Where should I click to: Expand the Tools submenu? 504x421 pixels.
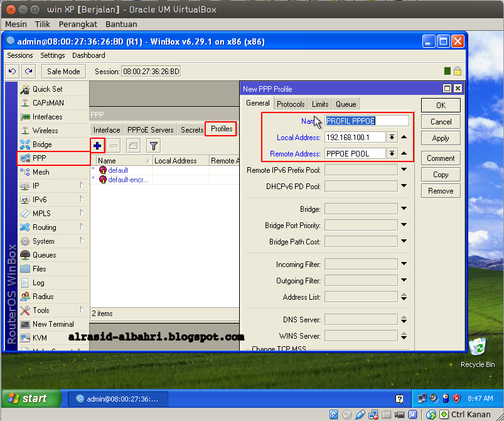(x=82, y=310)
